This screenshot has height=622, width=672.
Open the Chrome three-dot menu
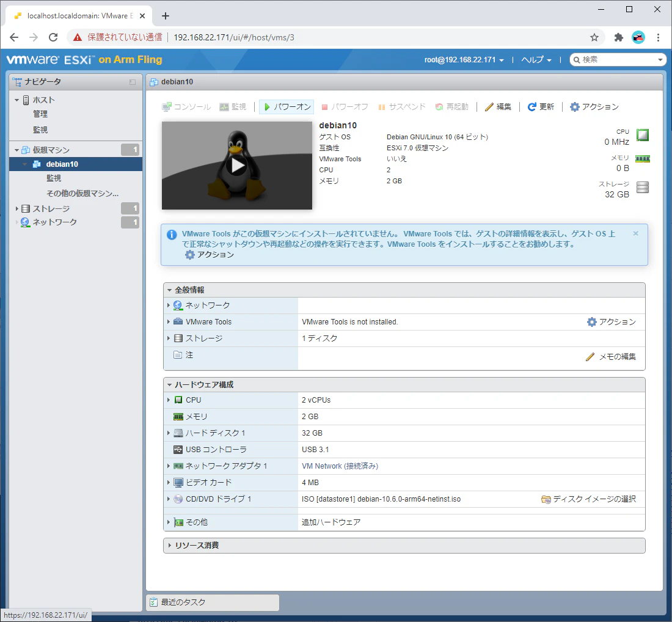point(659,37)
